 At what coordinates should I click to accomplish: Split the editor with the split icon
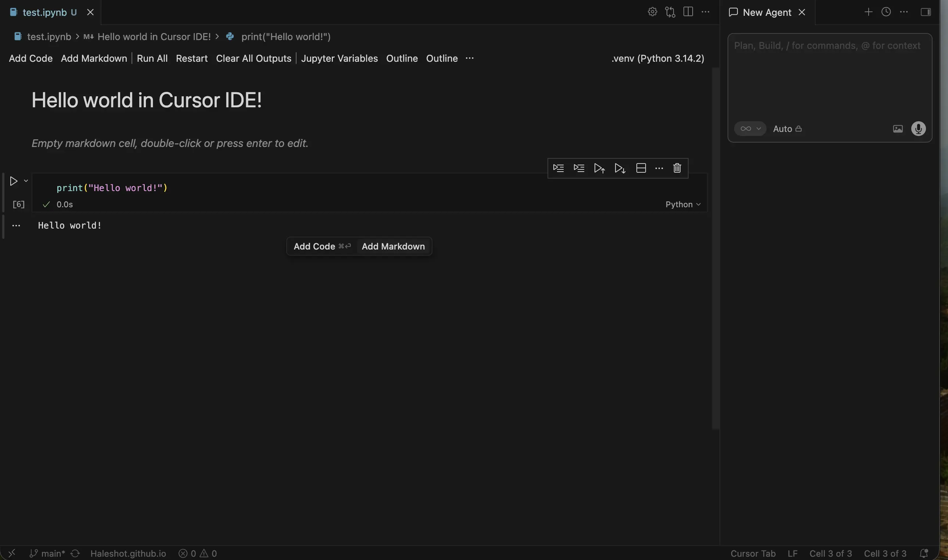(x=688, y=12)
